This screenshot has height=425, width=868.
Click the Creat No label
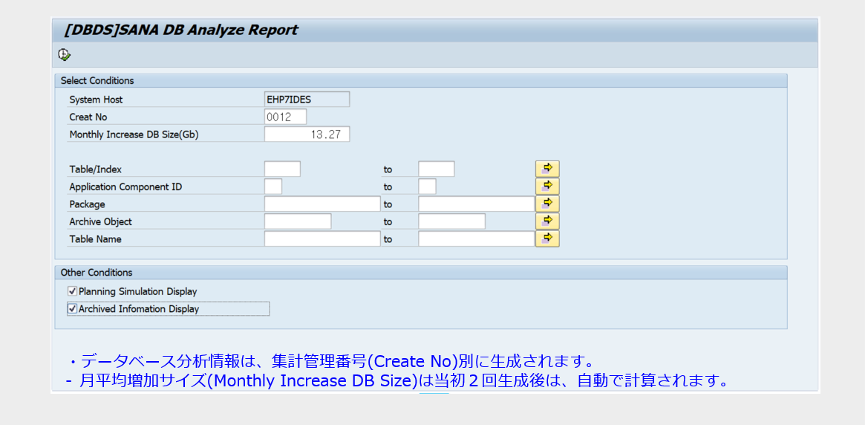88,117
